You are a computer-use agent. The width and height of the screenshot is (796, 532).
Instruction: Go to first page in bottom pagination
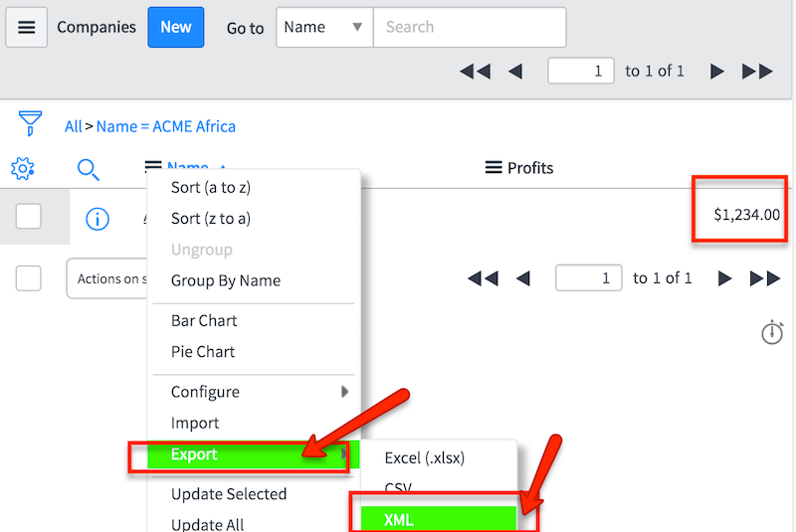tap(483, 277)
